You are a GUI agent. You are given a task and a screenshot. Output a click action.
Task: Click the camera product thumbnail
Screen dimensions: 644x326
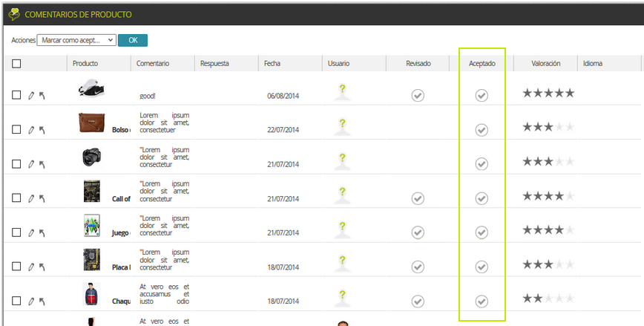(91, 157)
